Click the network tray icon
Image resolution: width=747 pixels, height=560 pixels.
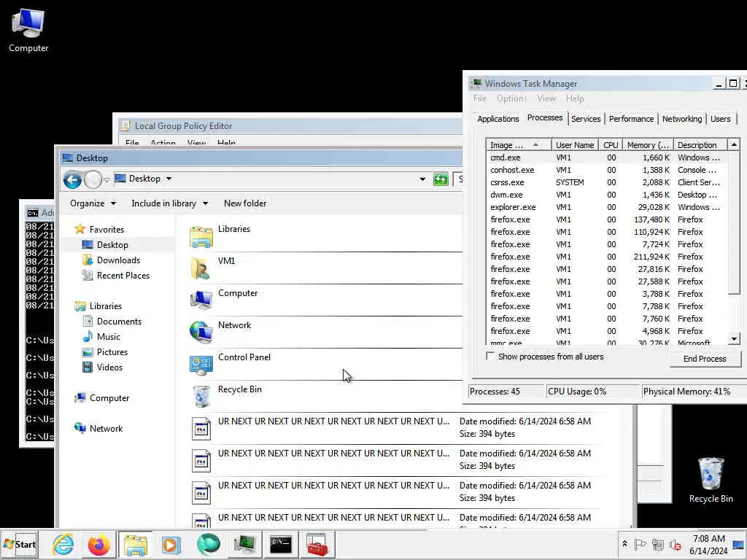[x=658, y=544]
